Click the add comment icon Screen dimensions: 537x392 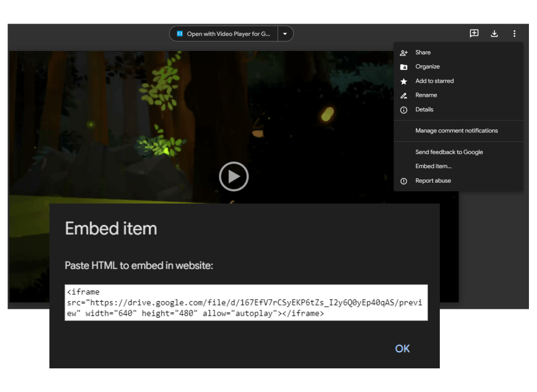tap(474, 33)
